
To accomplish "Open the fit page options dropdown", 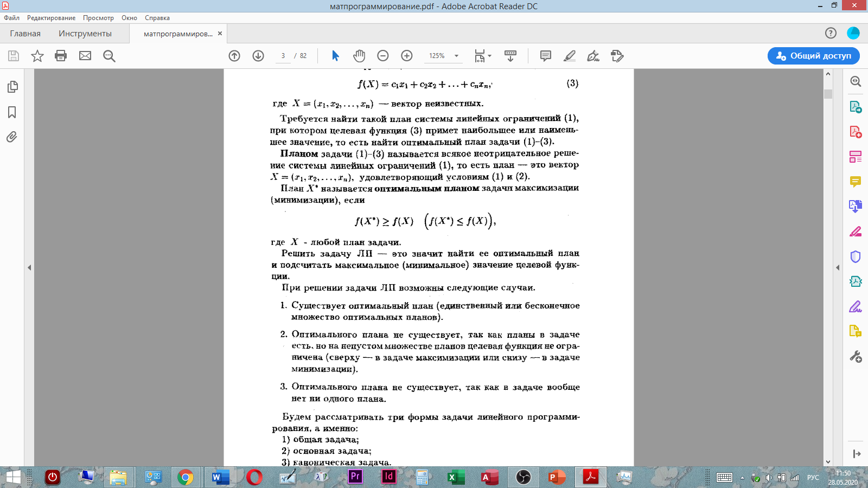I will point(482,56).
